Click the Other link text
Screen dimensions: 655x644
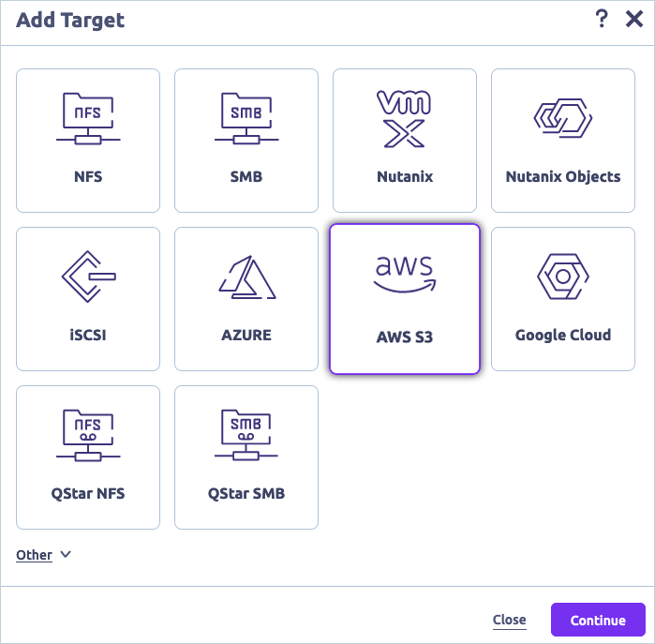(x=34, y=555)
